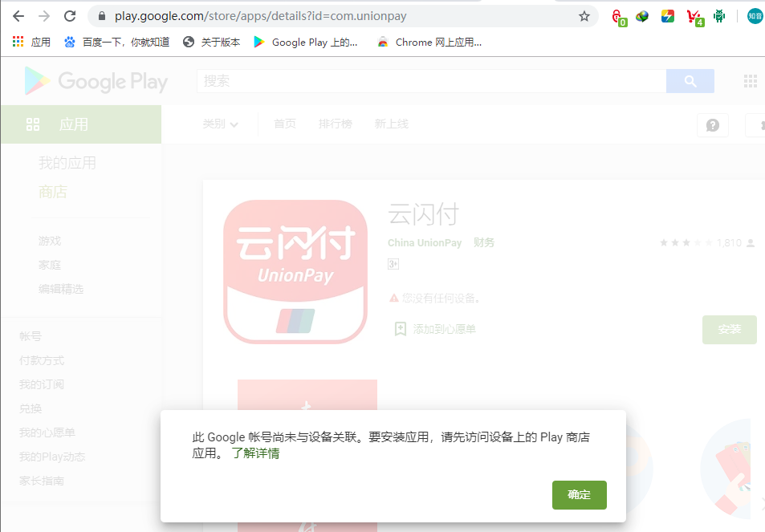Click the colorful lightning extension icon
The height and width of the screenshot is (532, 765).
(667, 17)
